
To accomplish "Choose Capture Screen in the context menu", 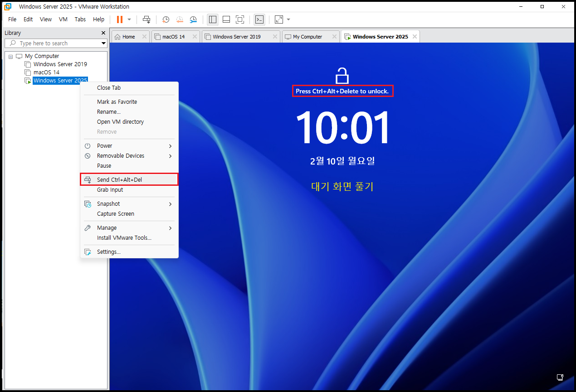I will tap(129, 214).
